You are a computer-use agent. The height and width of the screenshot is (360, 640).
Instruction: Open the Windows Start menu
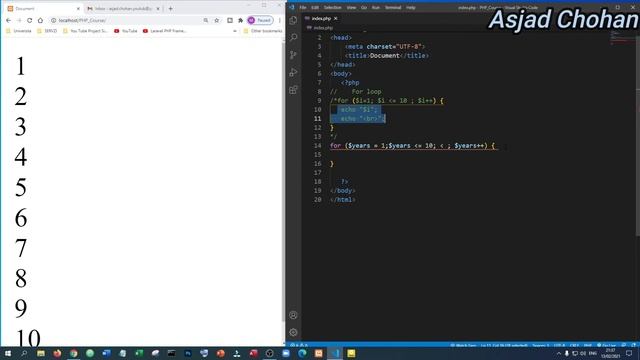(8, 353)
